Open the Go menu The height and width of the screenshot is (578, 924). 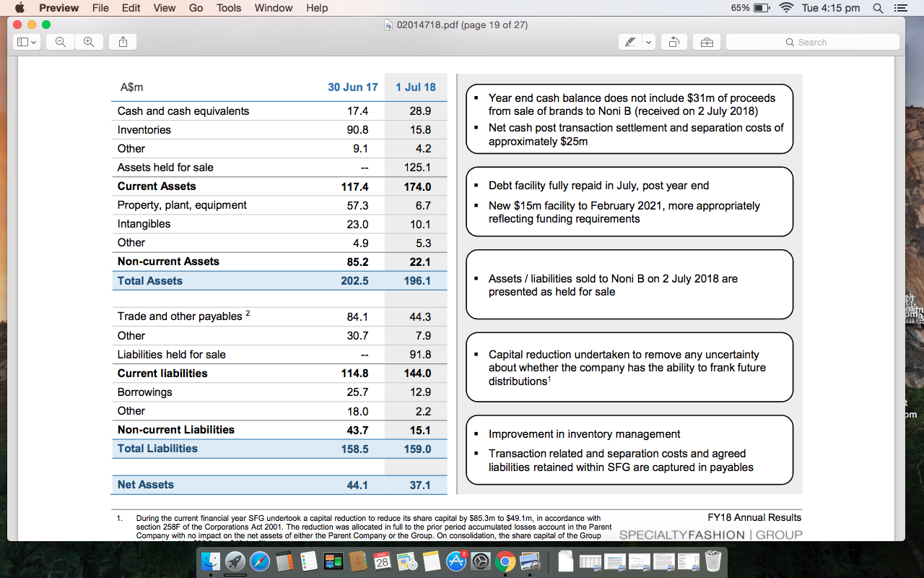[196, 8]
